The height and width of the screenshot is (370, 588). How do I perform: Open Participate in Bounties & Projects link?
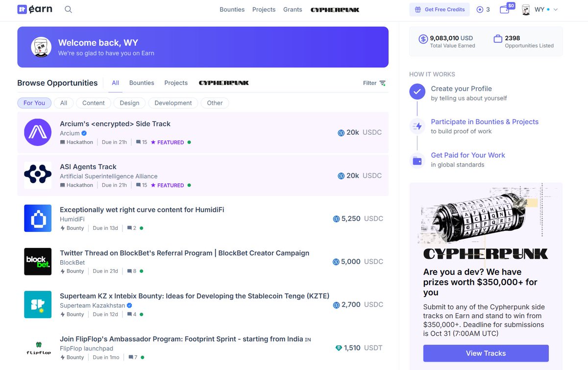[485, 122]
